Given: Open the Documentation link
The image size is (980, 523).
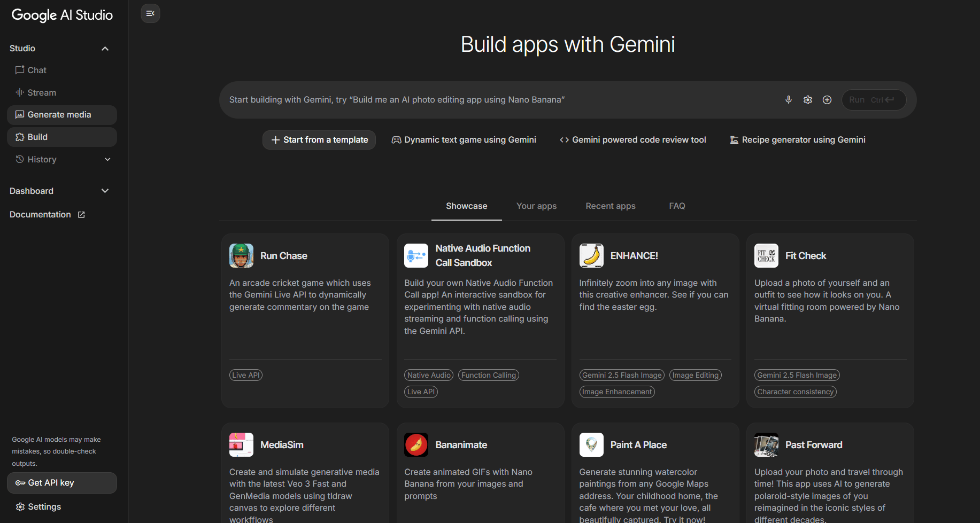Looking at the screenshot, I should (x=48, y=215).
